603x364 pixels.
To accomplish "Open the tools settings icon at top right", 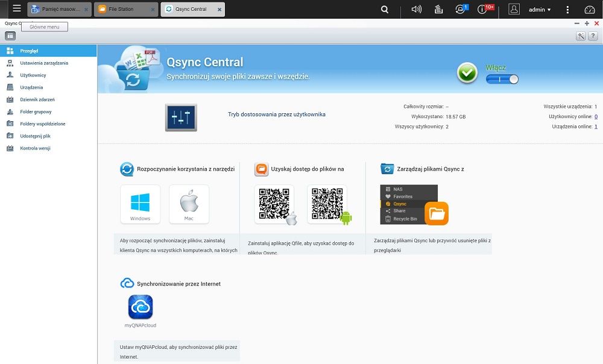I will tap(581, 36).
